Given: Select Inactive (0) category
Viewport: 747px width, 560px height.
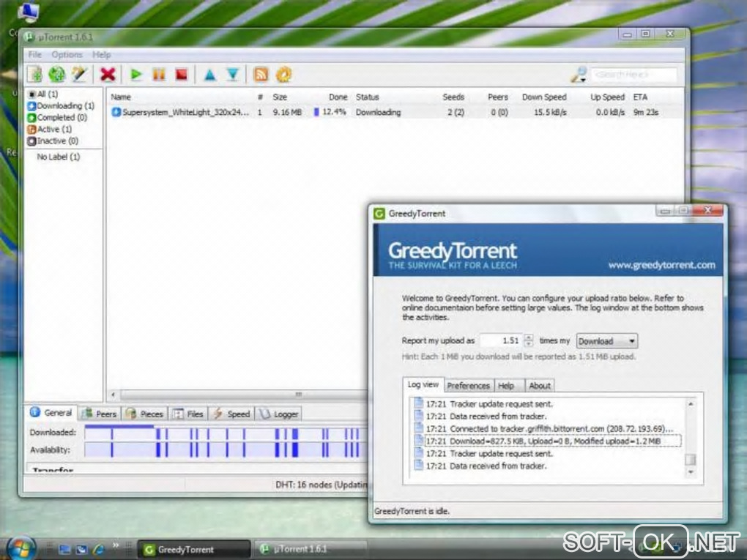Looking at the screenshot, I should (x=53, y=141).
